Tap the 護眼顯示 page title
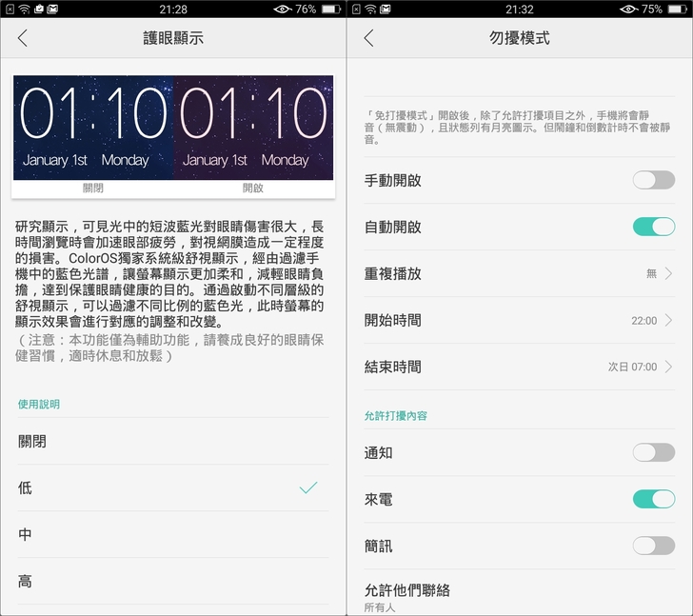The image size is (693, 616). [x=173, y=38]
